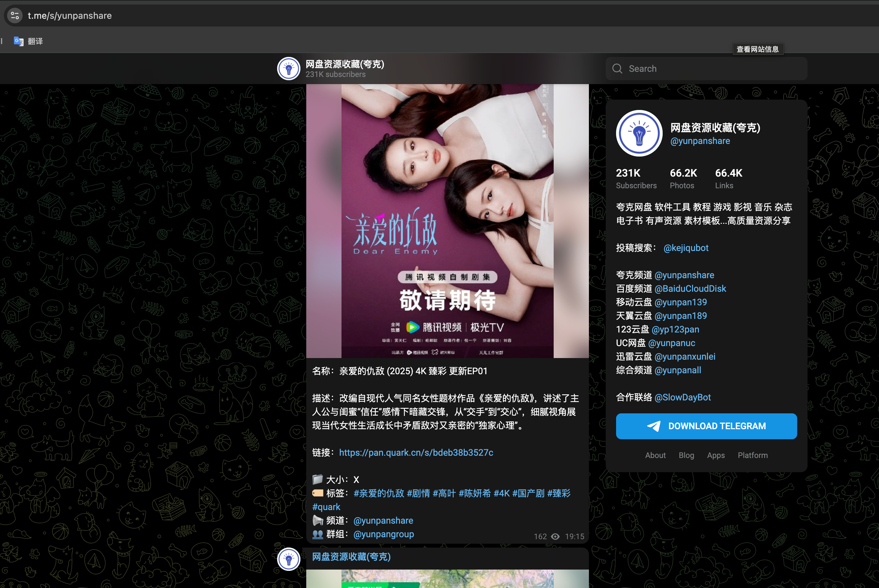Select the #臻彩 hashtag
The image size is (879, 588).
(559, 493)
